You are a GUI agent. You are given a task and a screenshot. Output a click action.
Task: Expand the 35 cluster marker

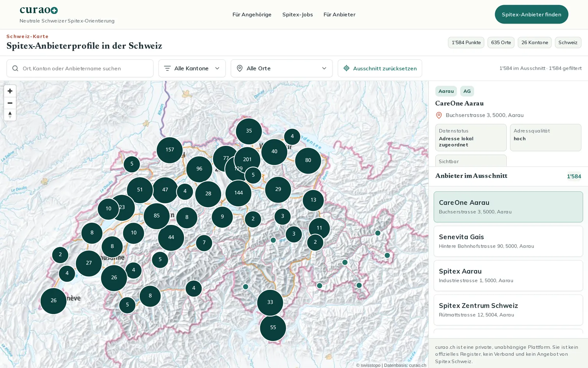249,131
